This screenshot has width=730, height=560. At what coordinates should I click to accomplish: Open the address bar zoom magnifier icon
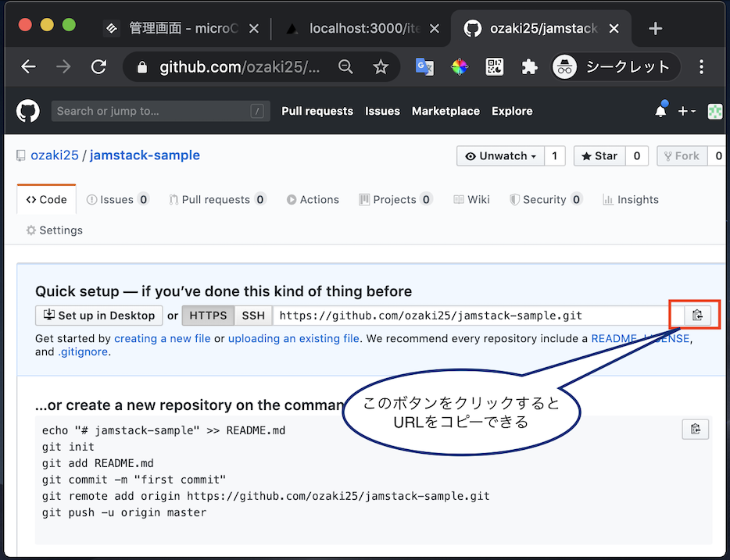[345, 67]
